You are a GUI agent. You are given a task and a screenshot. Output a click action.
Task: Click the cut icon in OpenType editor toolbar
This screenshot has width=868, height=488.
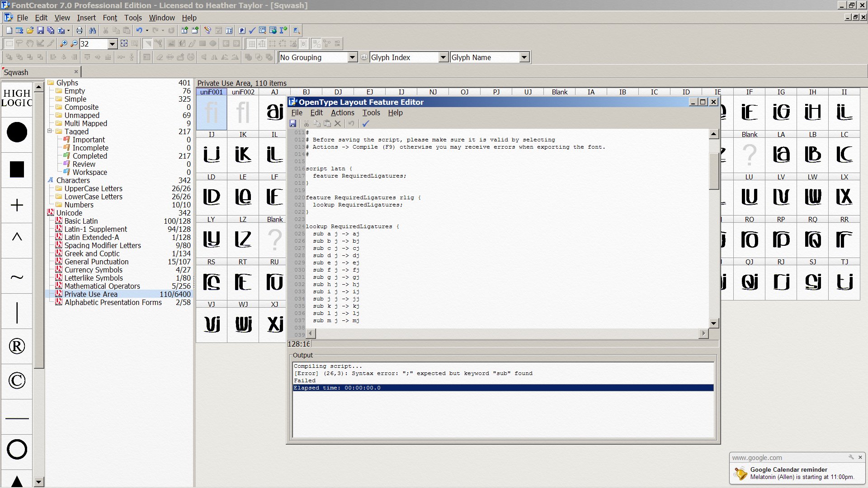[x=307, y=123]
